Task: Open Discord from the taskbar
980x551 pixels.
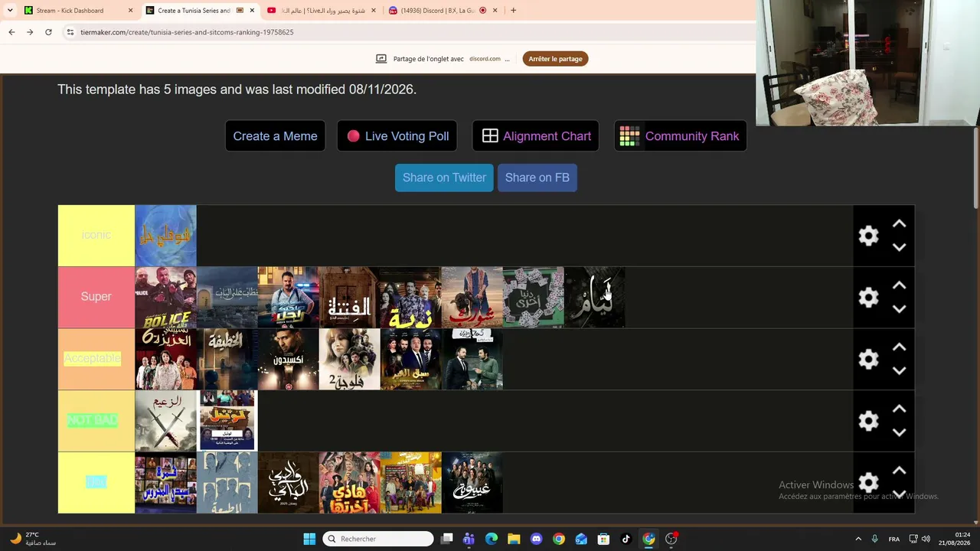Action: click(536, 539)
